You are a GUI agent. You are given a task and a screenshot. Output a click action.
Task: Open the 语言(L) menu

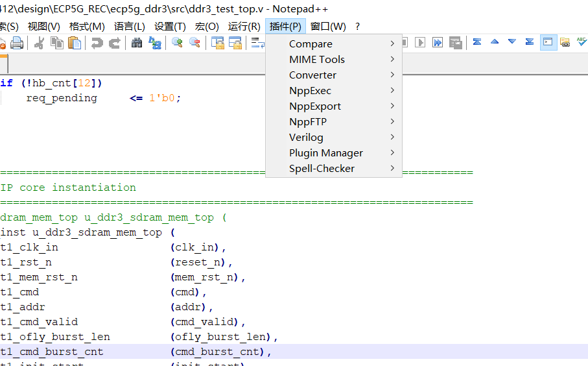pyautogui.click(x=129, y=27)
